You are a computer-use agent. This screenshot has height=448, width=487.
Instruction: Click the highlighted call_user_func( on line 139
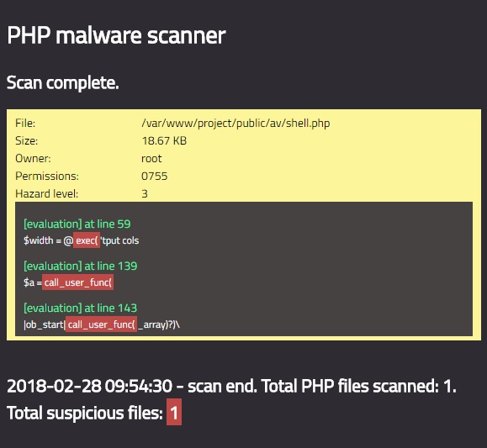coord(77,282)
